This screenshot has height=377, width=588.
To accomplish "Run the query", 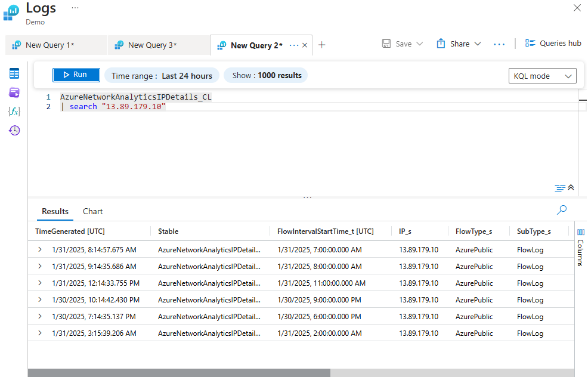I will point(76,75).
